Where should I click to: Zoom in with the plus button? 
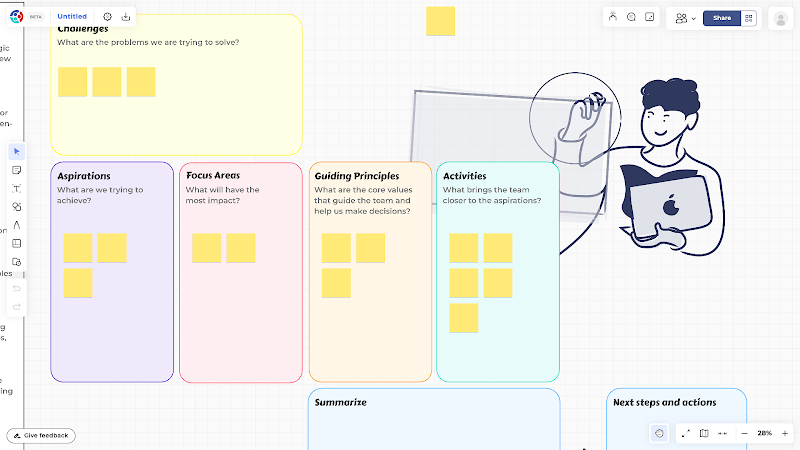785,433
